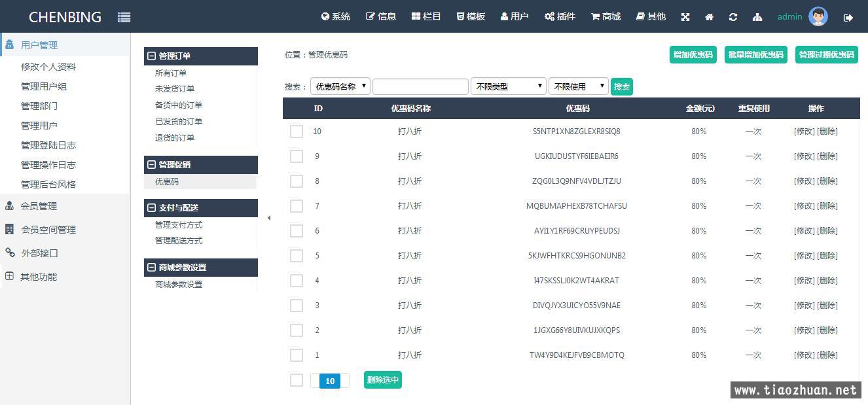The height and width of the screenshot is (405, 868).
Task: Click the 增加优惠码 button
Action: pos(693,55)
